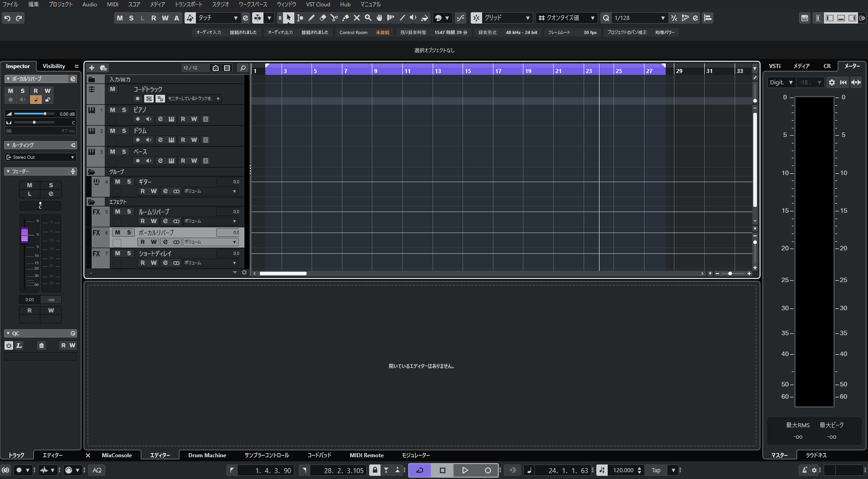Viewport: 868px width, 479px height.
Task: Adjust the purple inspector volume fader
Action: [24, 235]
